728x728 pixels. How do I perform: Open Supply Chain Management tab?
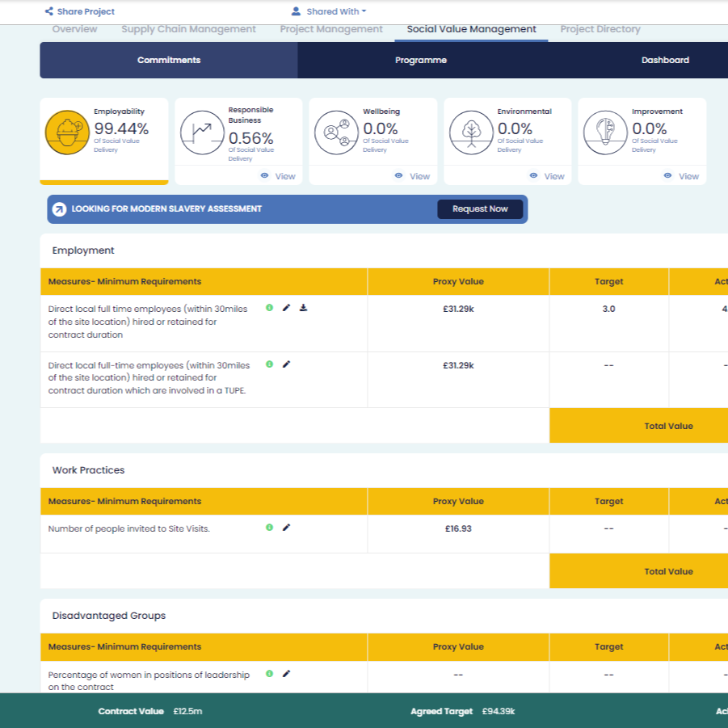pyautogui.click(x=188, y=29)
